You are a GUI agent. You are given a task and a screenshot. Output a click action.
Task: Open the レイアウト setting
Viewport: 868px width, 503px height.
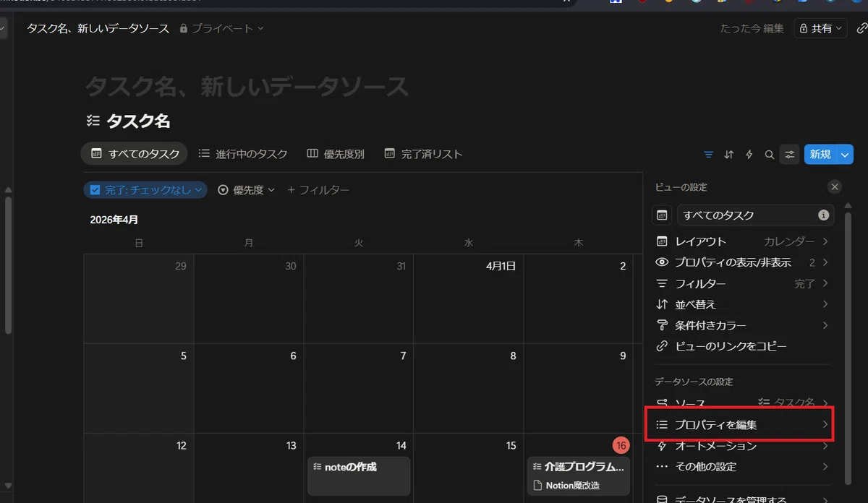click(x=742, y=241)
